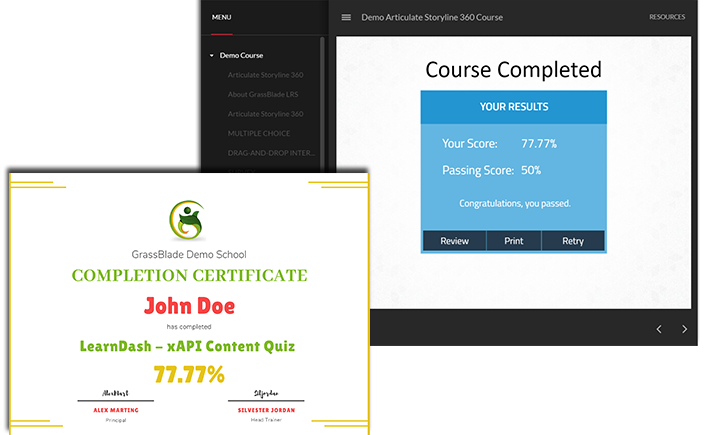
Task: Click GrassBlade Demo School text
Action: [189, 254]
